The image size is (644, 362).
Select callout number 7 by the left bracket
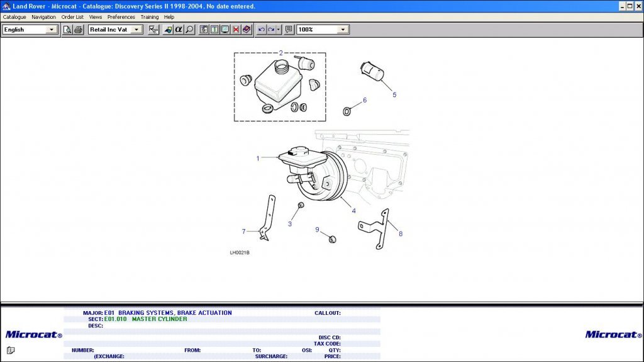[x=243, y=232]
